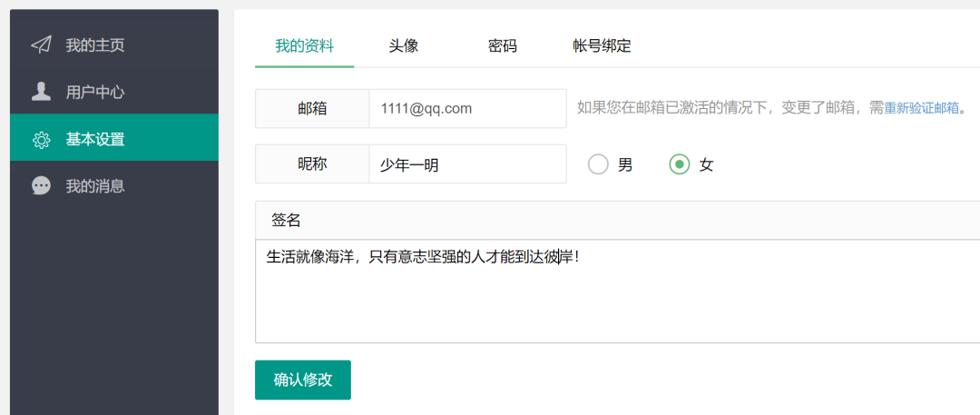Click the 签名 section header
Image resolution: width=980 pixels, height=415 pixels.
click(618, 220)
